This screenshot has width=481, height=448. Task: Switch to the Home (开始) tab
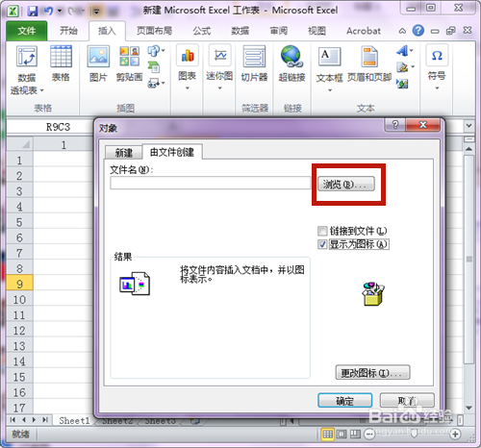point(68,31)
